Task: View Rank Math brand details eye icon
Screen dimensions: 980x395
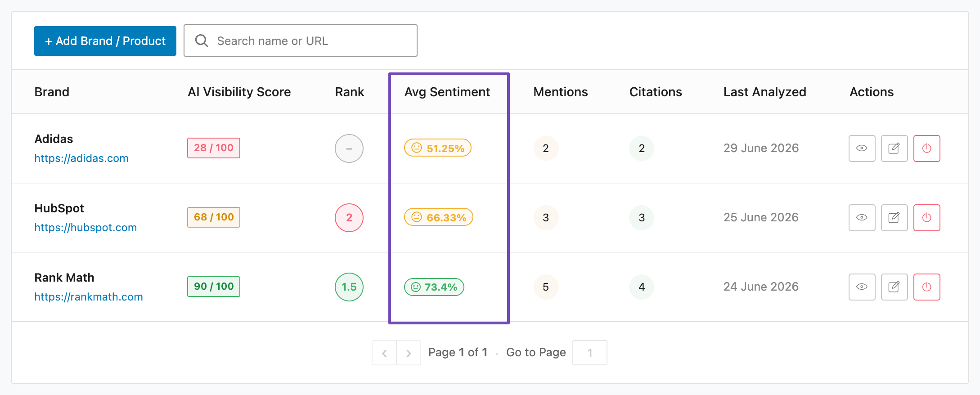Action: pos(862,287)
